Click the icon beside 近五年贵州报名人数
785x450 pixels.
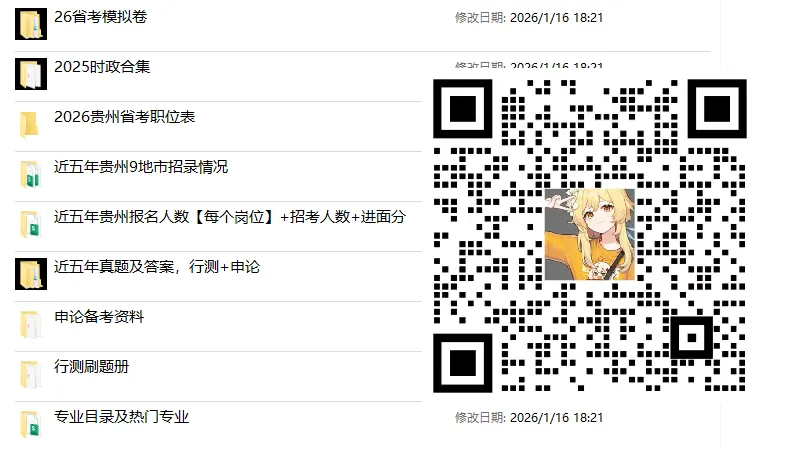[30, 224]
